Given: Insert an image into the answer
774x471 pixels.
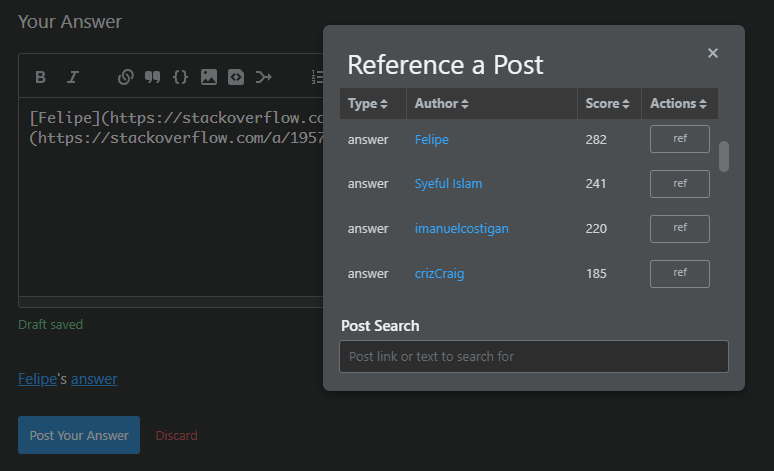Looking at the screenshot, I should click(209, 77).
